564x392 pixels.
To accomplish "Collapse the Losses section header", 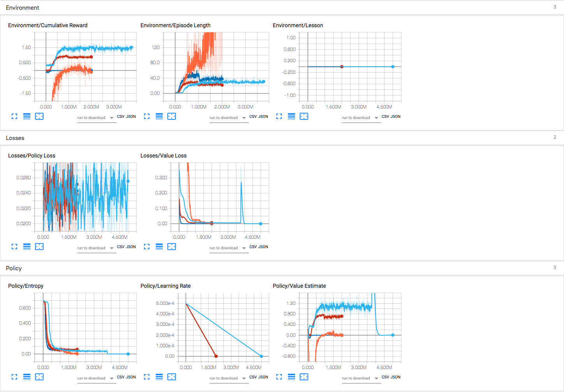I will pos(15,138).
